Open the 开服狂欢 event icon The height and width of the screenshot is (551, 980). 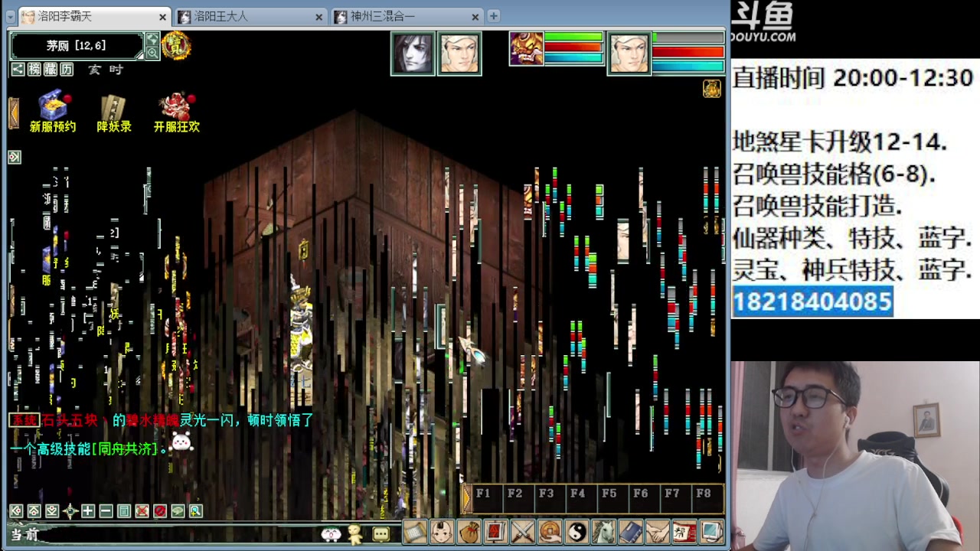tap(176, 112)
